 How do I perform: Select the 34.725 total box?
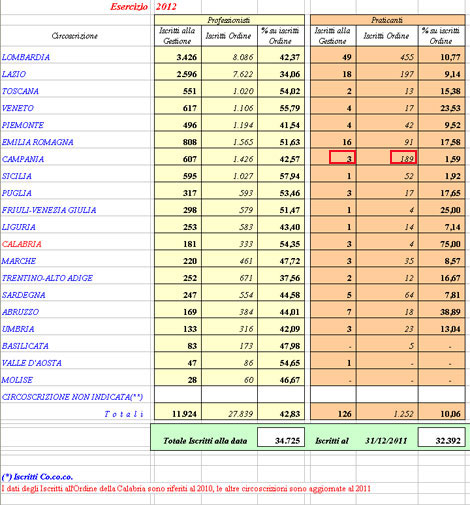[x=281, y=437]
